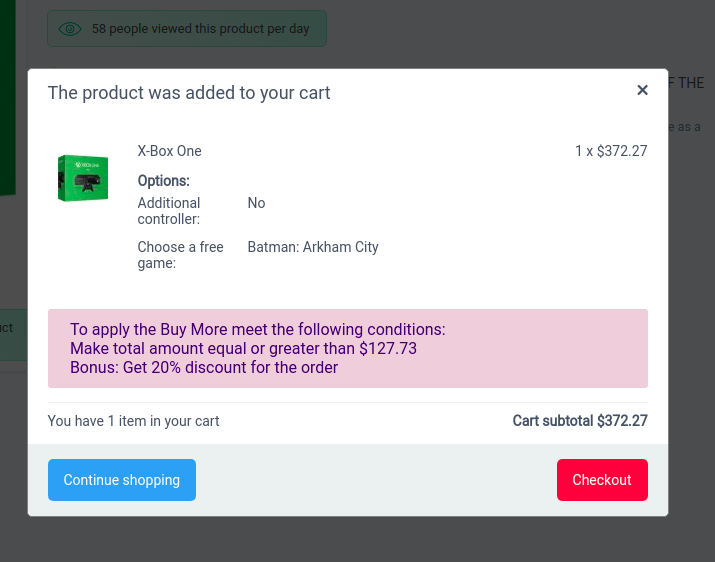
Task: Proceed with the red Checkout button
Action: (x=602, y=480)
